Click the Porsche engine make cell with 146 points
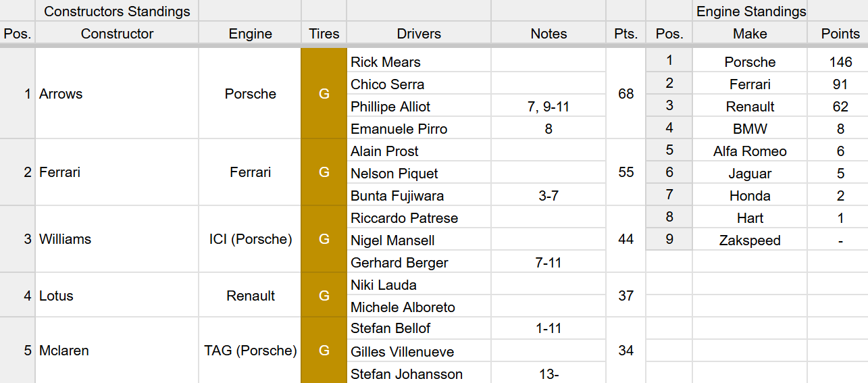The image size is (868, 383). click(x=750, y=61)
